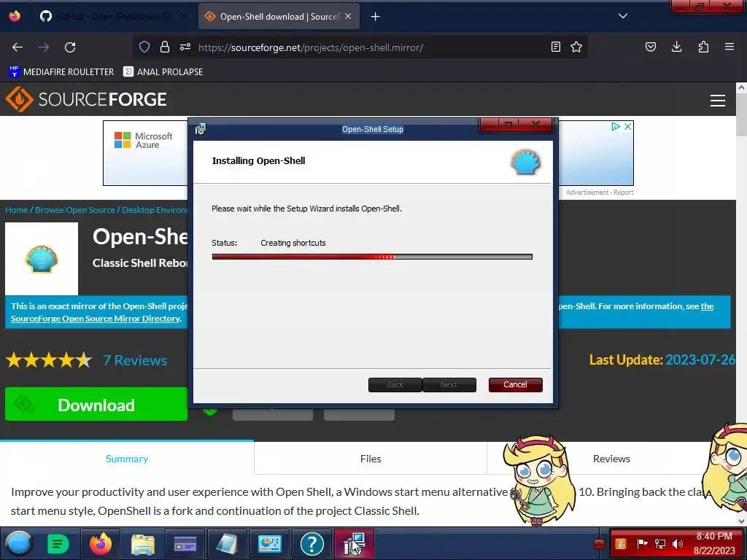
Task: Click the Microsoft Azure ad banner
Action: 145,153
